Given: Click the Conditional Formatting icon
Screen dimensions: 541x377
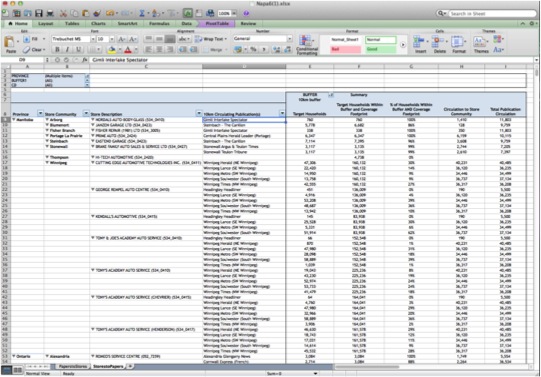Looking at the screenshot, I should (x=306, y=44).
